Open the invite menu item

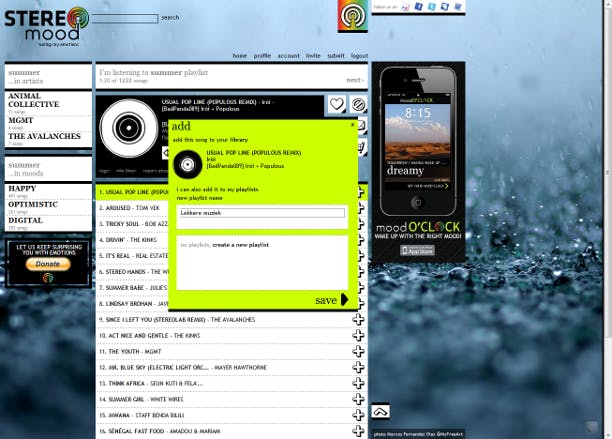(x=313, y=56)
